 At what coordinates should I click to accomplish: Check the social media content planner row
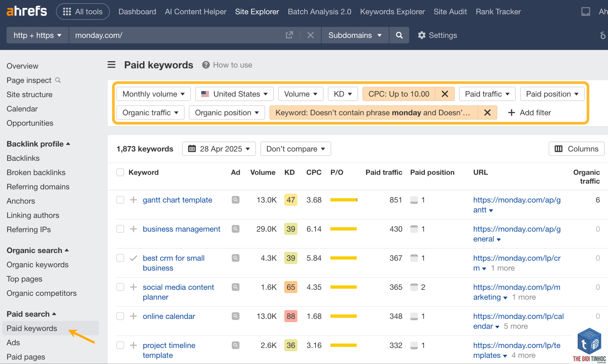click(x=120, y=287)
